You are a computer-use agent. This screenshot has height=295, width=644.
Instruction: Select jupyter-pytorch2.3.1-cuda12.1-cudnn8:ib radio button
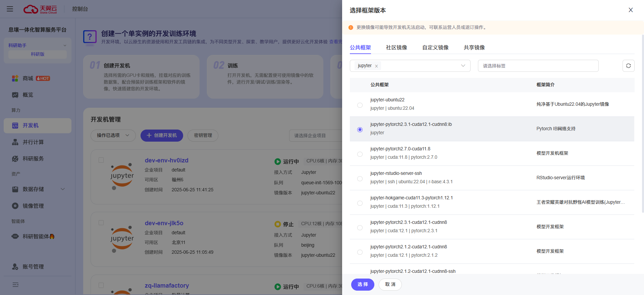tap(360, 130)
